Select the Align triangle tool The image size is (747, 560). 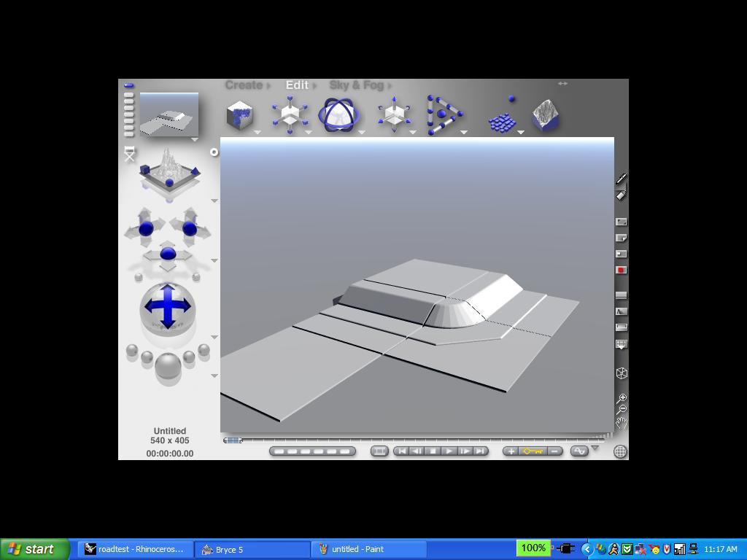click(444, 115)
